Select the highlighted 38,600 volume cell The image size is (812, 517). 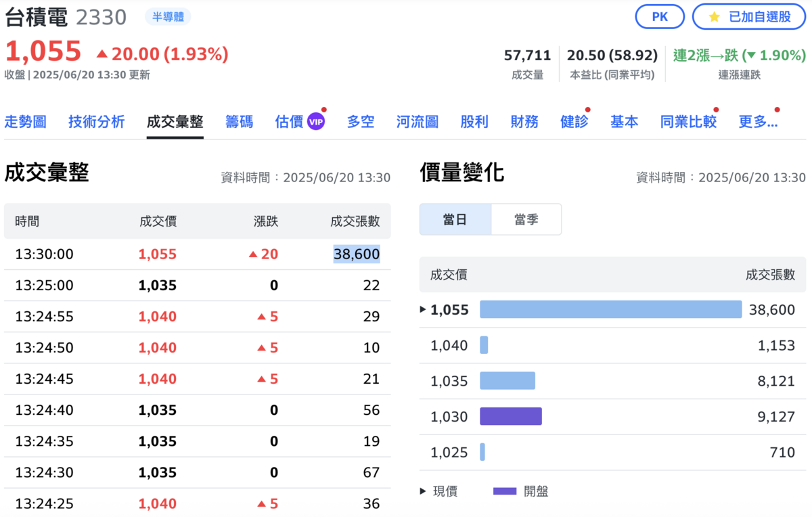coord(357,254)
